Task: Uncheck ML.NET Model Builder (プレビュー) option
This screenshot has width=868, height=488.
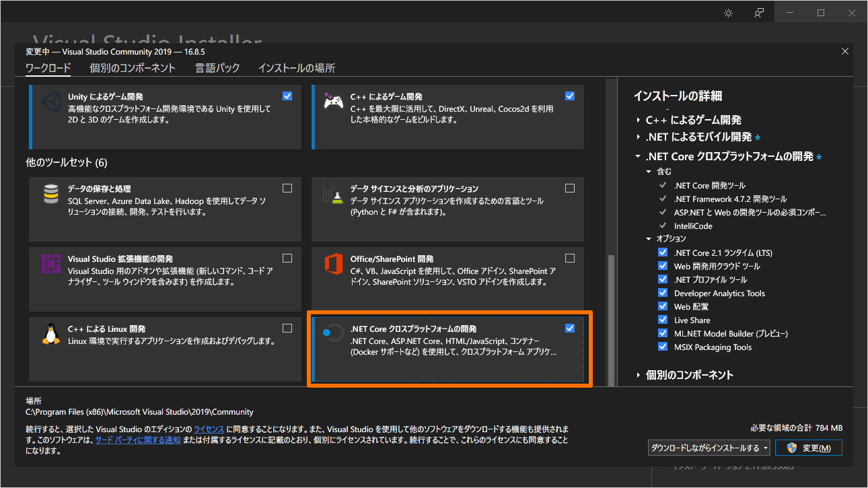Action: point(663,333)
